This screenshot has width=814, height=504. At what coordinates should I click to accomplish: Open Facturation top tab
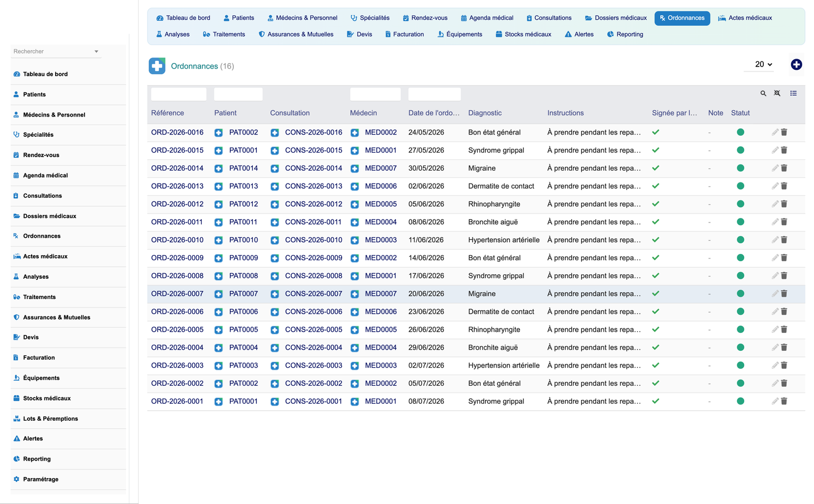(404, 34)
